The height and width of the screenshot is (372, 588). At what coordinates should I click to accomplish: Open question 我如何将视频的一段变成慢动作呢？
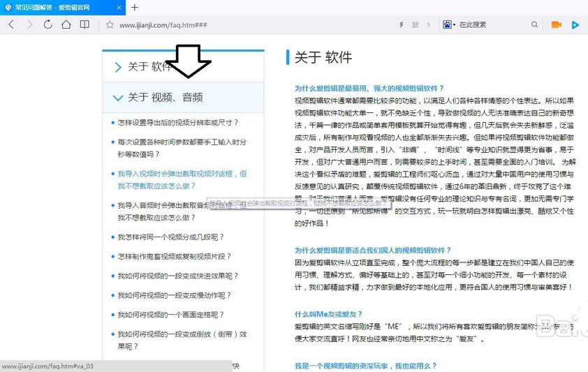click(175, 296)
